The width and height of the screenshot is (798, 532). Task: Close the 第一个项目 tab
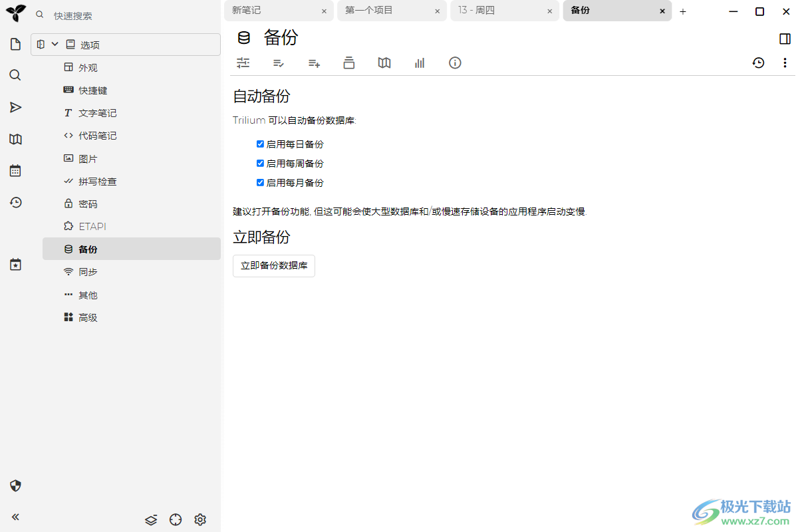[x=437, y=11]
